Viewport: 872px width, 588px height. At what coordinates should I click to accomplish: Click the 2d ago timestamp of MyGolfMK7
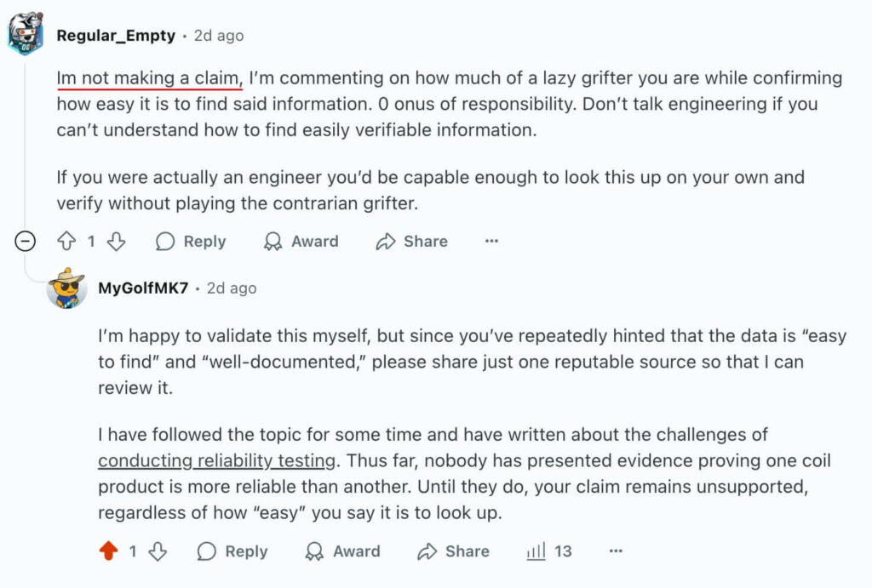[x=232, y=288]
